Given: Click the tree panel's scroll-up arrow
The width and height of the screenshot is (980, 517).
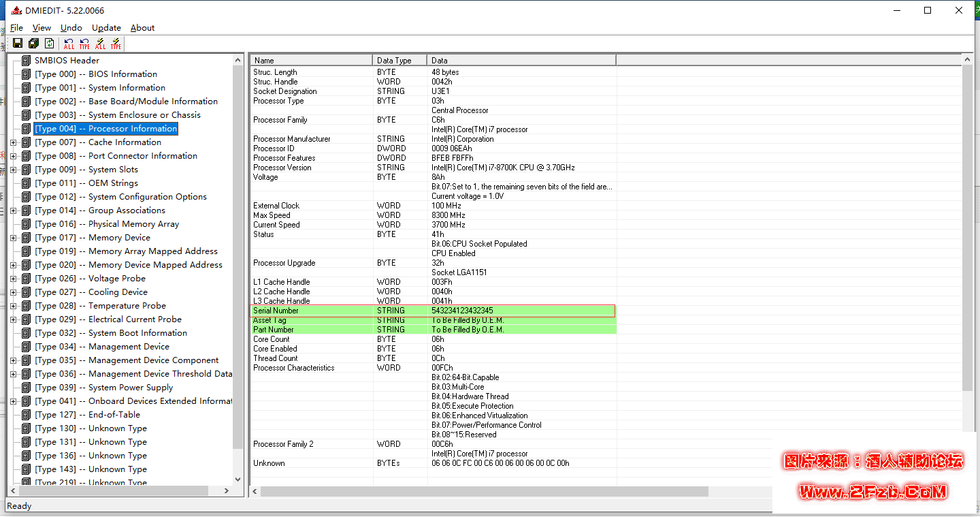Looking at the screenshot, I should point(238,61).
